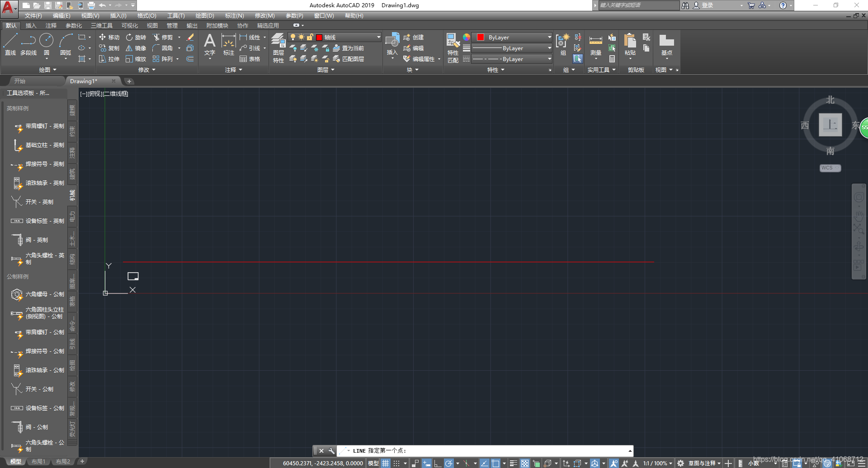The width and height of the screenshot is (868, 468).
Task: Select the Stretch (拉伸) tool
Action: click(109, 59)
